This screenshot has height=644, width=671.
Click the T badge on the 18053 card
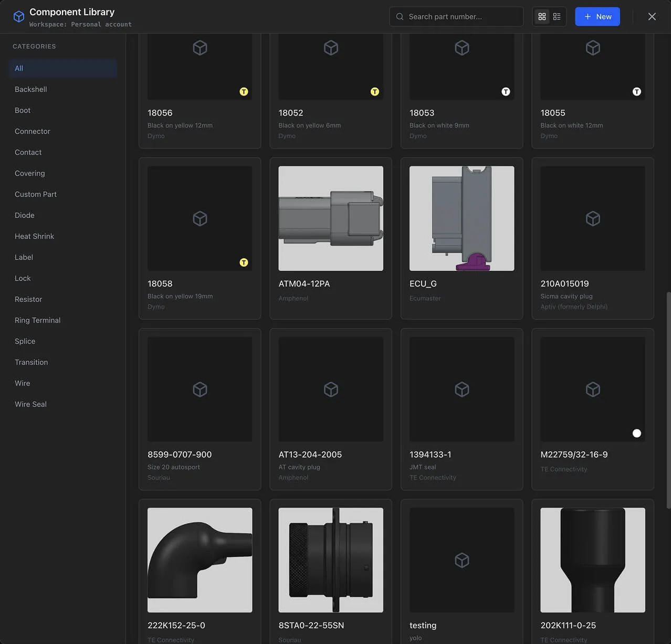(506, 91)
